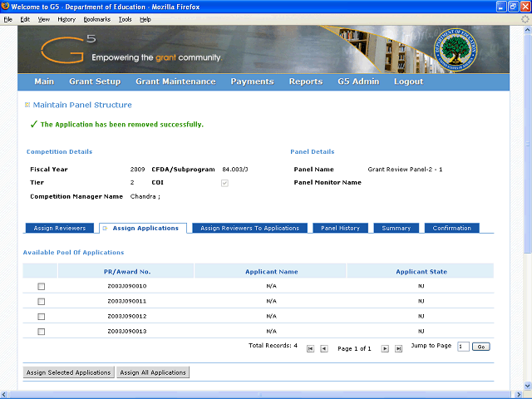Open the Payments menu

[x=252, y=81]
